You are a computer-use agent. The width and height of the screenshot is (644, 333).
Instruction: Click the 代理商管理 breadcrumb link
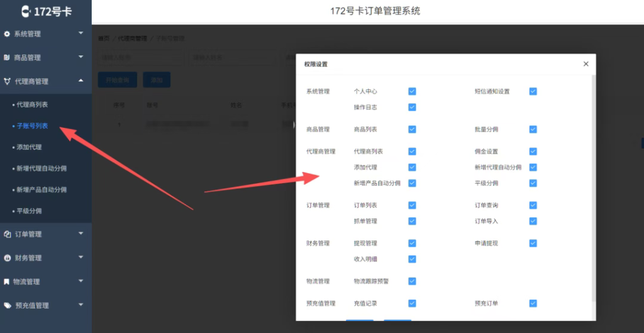[x=132, y=38]
